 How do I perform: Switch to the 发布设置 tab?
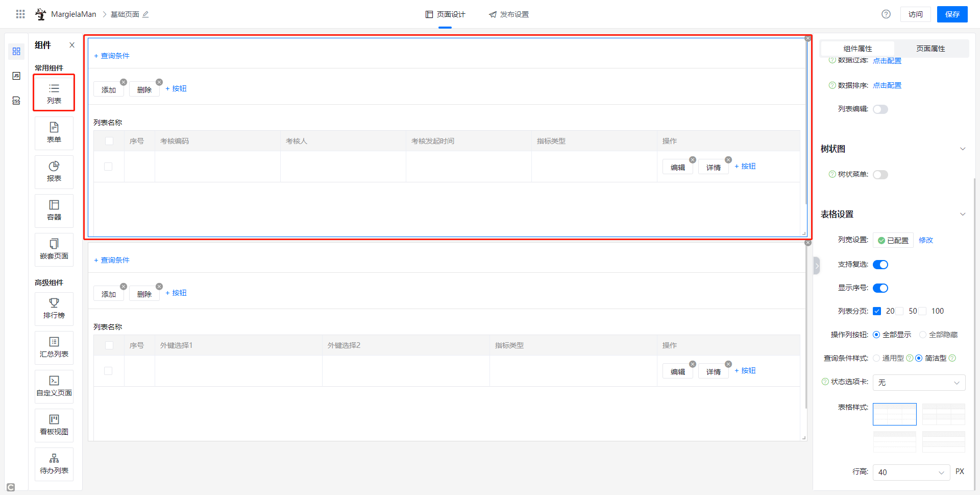[509, 14]
